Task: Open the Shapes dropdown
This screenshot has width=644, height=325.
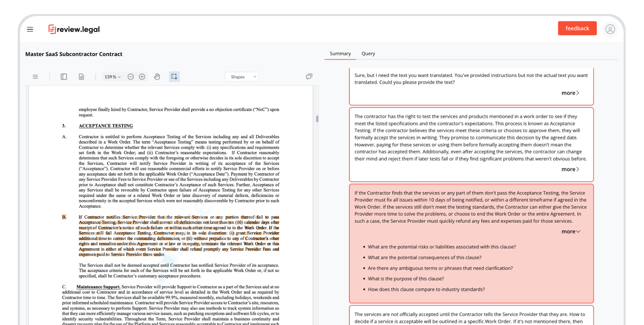Action: [242, 77]
